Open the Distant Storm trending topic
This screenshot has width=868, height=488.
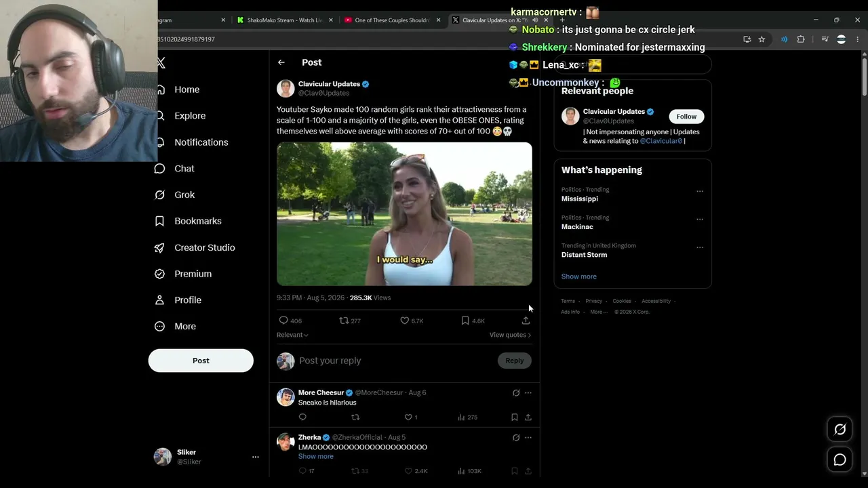(x=584, y=255)
